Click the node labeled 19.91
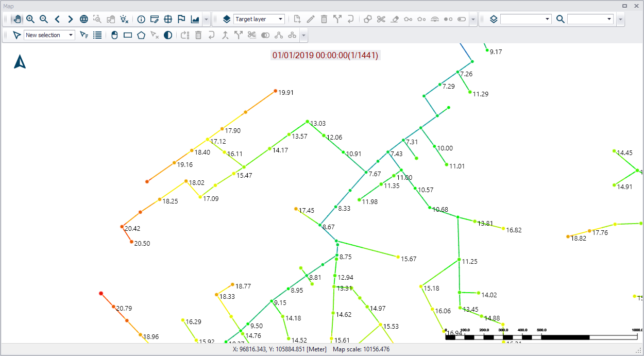The height and width of the screenshot is (356, 644). (276, 91)
